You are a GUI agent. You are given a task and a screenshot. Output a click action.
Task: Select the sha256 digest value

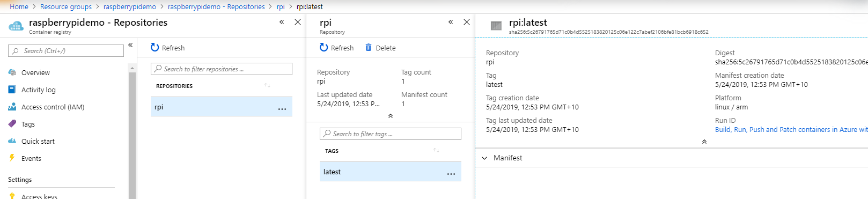point(791,62)
